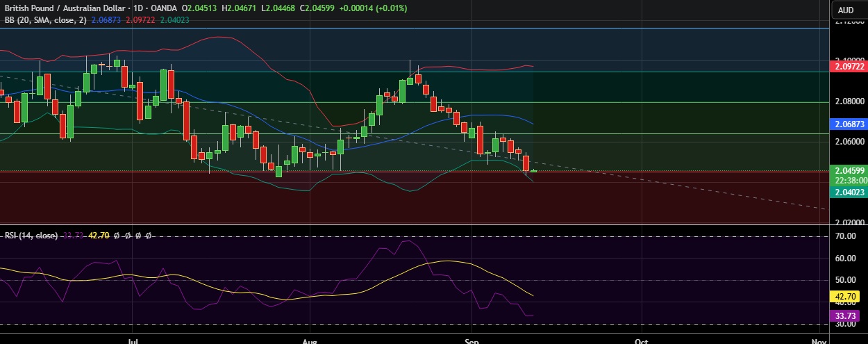
Task: Click green 2.04599 current price label
Action: [849, 170]
